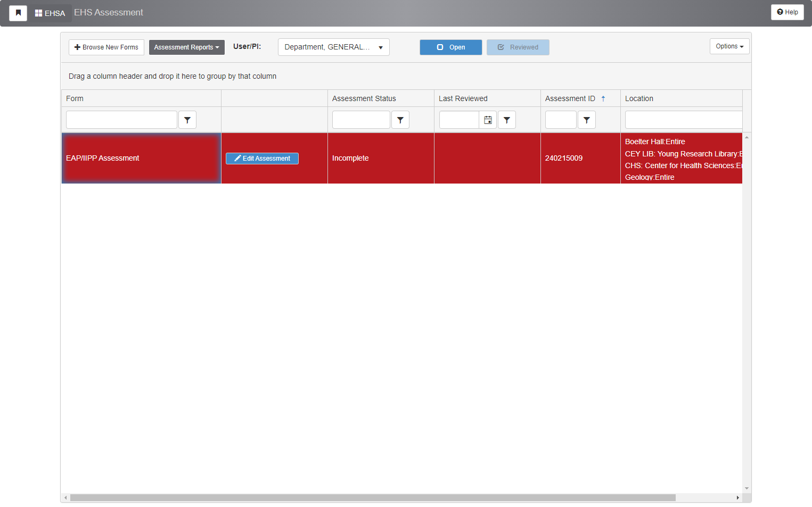Click the Assessment Status filter text box
Viewport: 812px width, 507px height.
pos(361,120)
